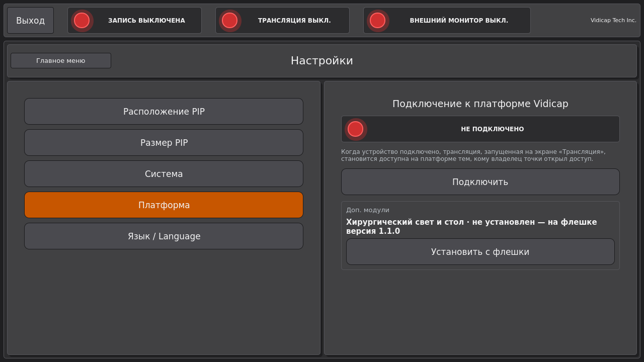Select the Система settings section
644x362 pixels.
(x=164, y=174)
